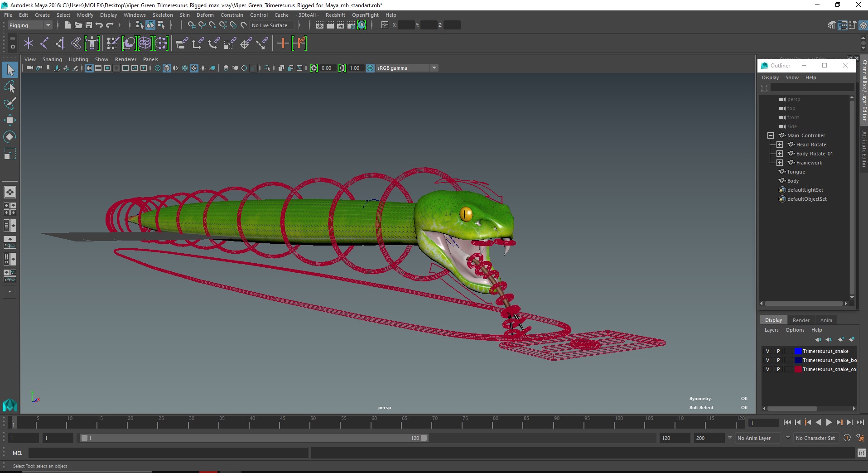Click the IPR render icon
868x473 pixels.
coord(341,25)
